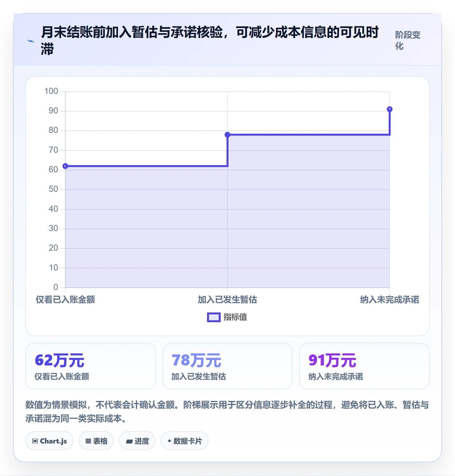Viewport: 455px width, 476px height.
Task: Click the x-axis label 仅看已入账金额
Action: point(65,299)
